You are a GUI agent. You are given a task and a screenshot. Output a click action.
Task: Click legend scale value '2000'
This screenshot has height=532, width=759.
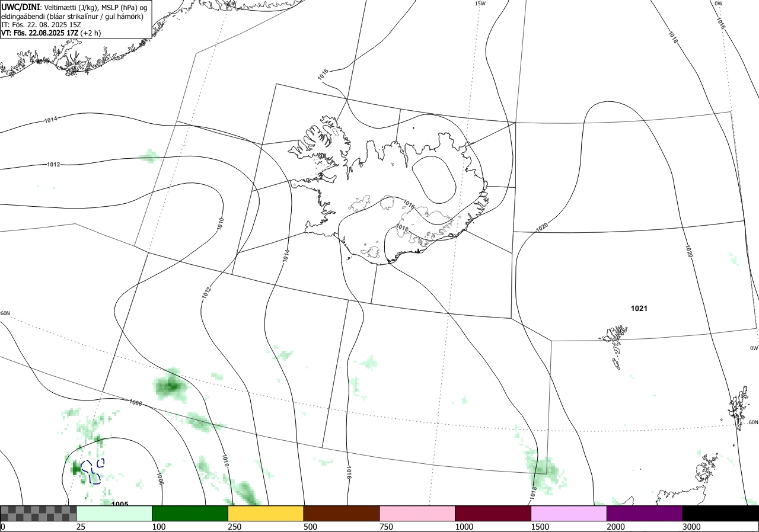[616, 527]
